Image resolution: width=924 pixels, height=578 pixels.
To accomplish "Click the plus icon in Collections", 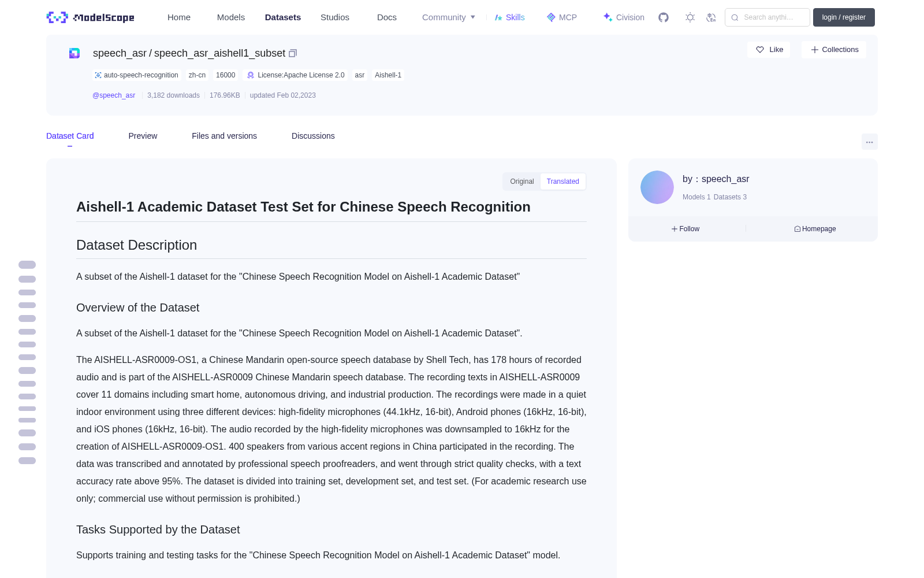I will tap(815, 50).
